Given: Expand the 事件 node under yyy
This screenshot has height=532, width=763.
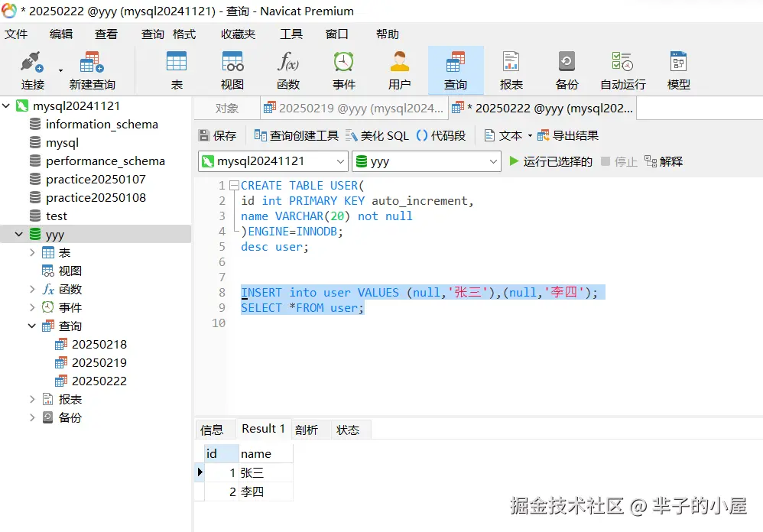Looking at the screenshot, I should (32, 307).
